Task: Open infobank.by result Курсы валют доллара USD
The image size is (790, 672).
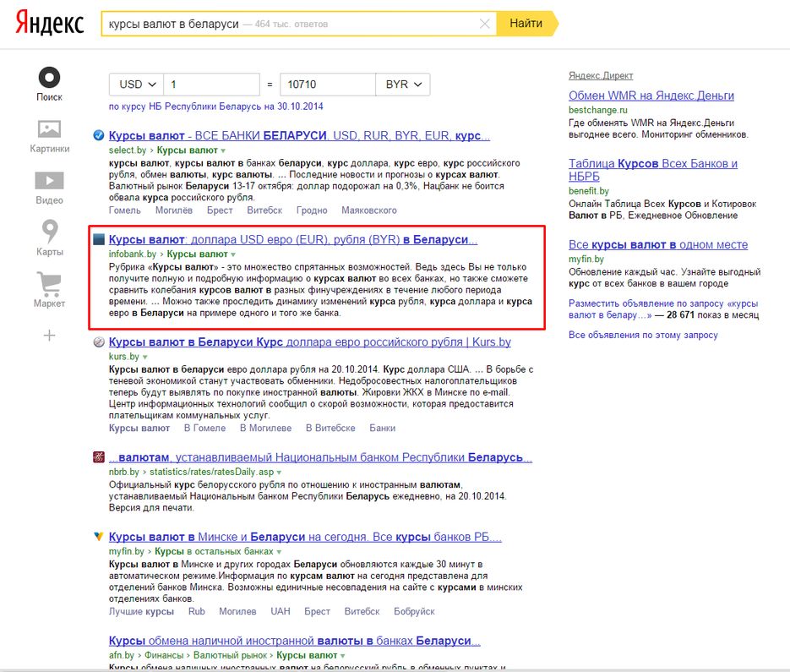Action: (x=292, y=239)
